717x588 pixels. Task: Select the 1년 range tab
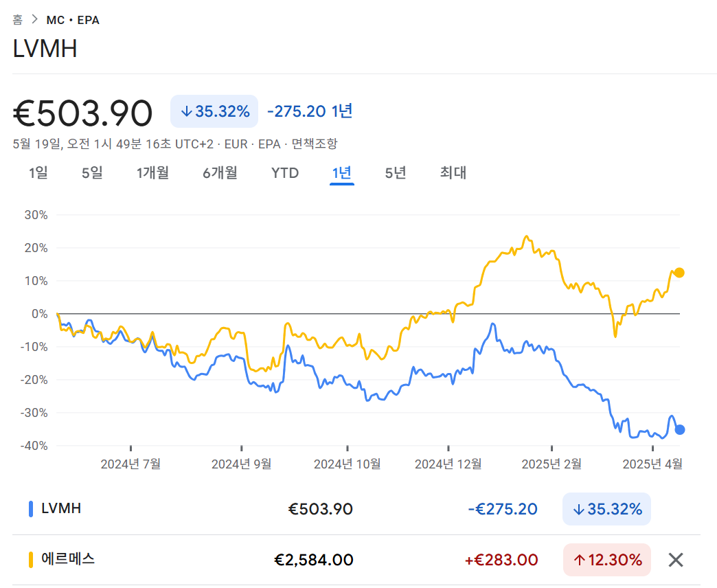[342, 173]
